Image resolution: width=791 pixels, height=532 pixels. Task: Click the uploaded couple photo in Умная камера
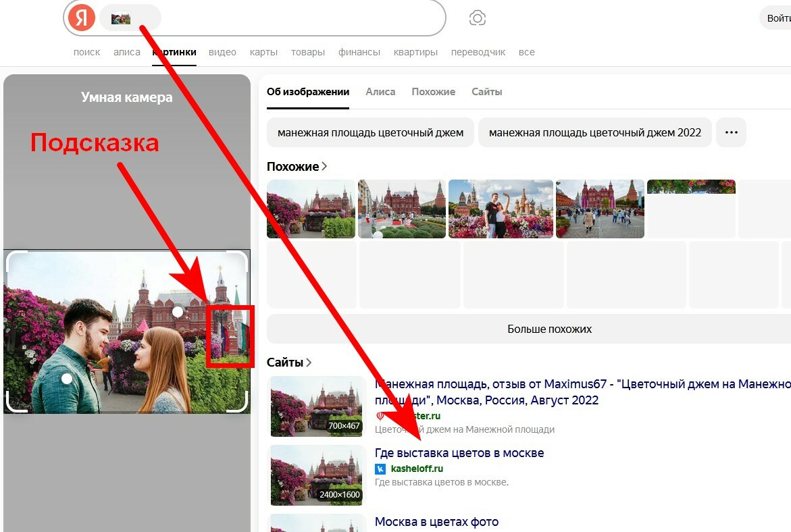point(126,331)
